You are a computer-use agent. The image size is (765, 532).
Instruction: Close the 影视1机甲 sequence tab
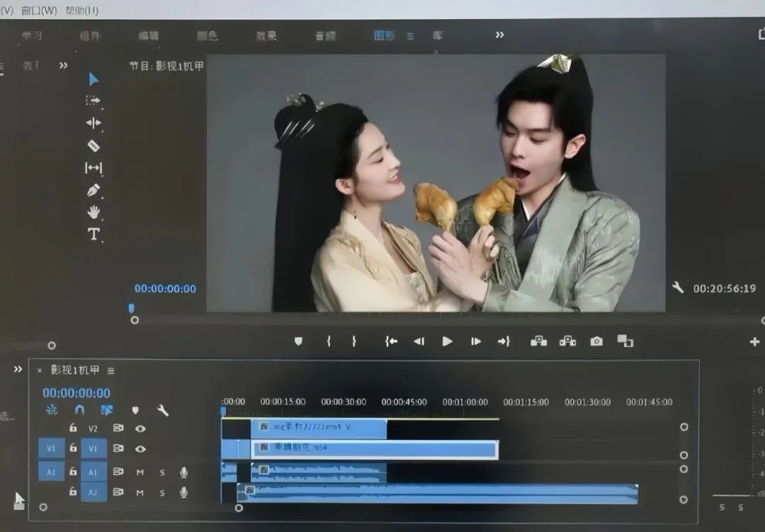pos(40,370)
